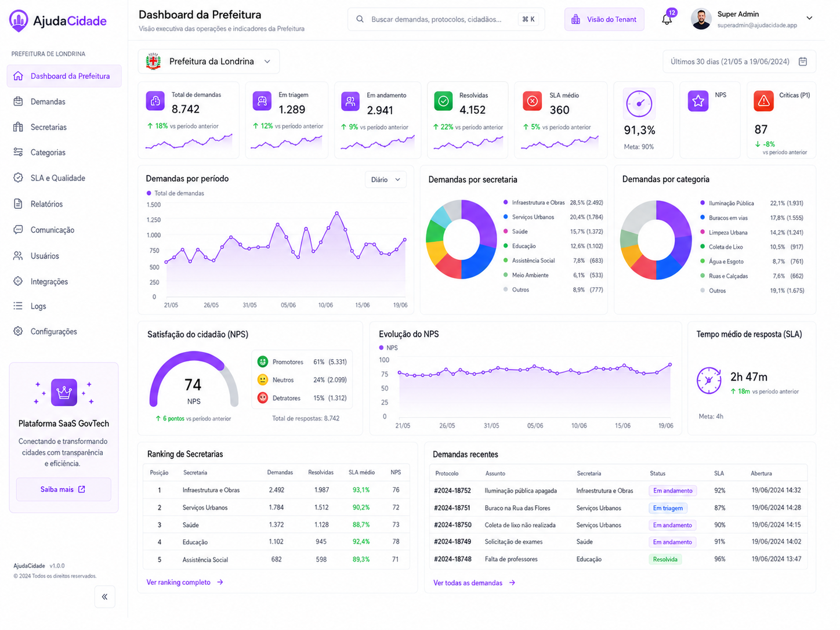
Task: Click Infraestrutura e Obras legend purple dot
Action: click(x=506, y=202)
